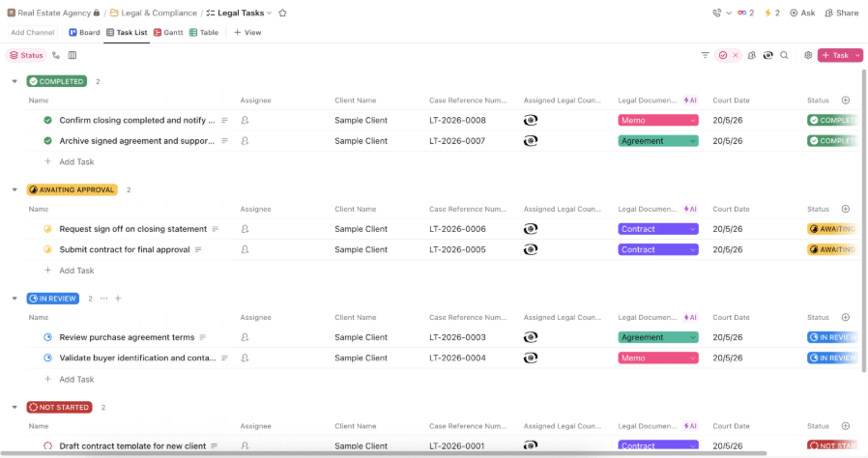Toggle status circle of Request sign off task

click(x=47, y=229)
